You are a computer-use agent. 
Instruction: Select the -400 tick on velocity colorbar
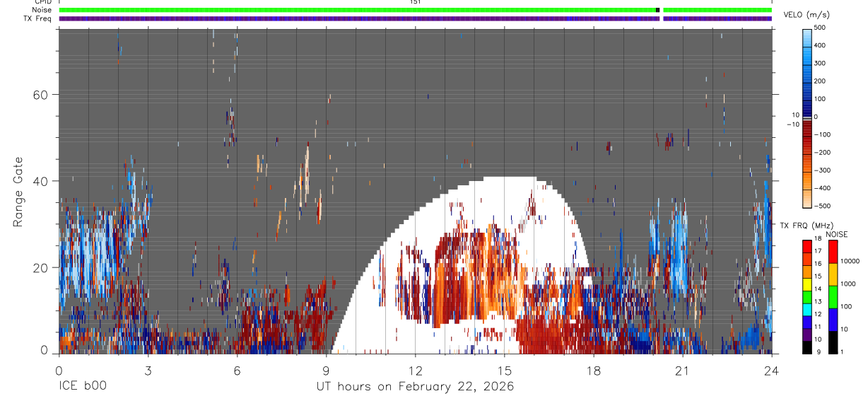[823, 188]
